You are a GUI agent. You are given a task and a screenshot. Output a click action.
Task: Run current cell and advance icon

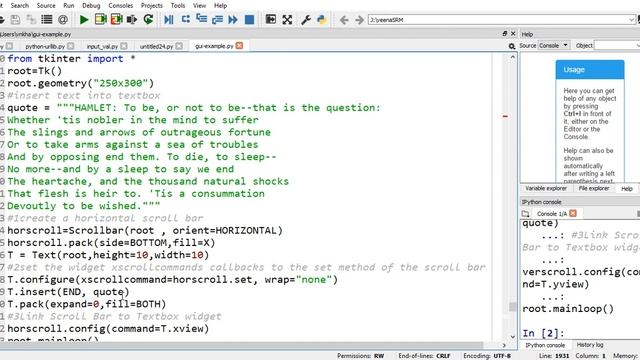(117, 19)
